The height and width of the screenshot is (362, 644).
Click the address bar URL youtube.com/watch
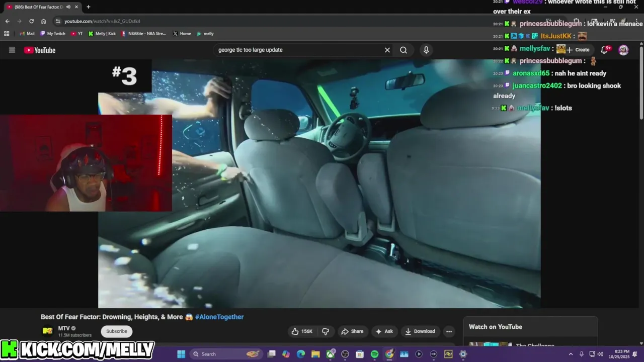pyautogui.click(x=103, y=21)
